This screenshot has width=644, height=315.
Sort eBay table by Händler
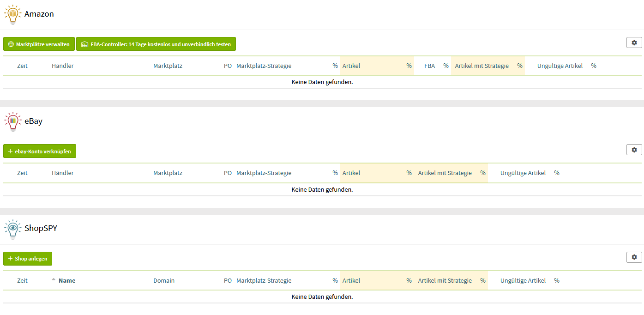point(63,173)
